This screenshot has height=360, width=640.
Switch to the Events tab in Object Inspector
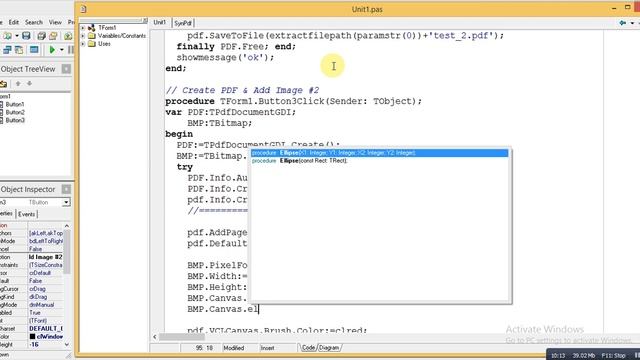[x=27, y=214]
